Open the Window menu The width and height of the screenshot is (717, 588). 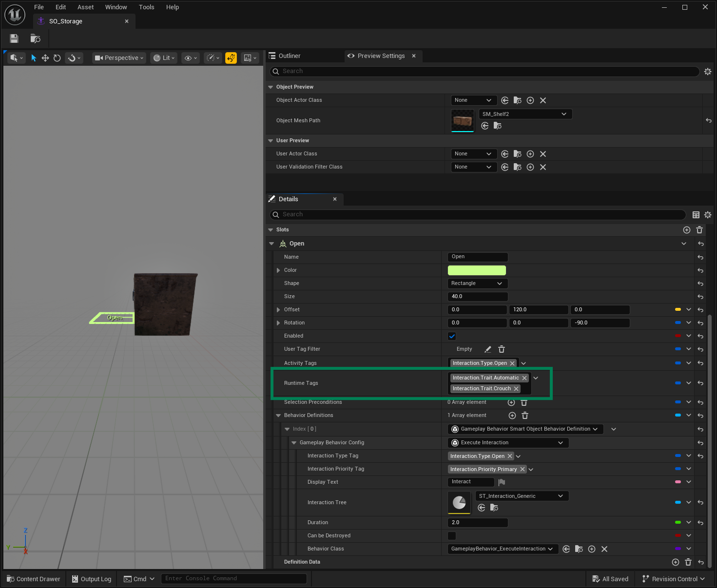pyautogui.click(x=116, y=7)
